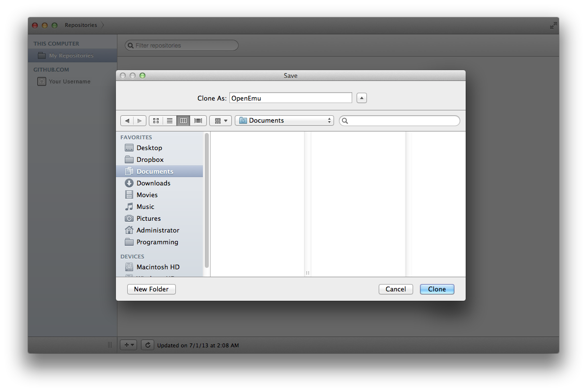Toggle column view mode
The image size is (587, 392).
coord(183,120)
